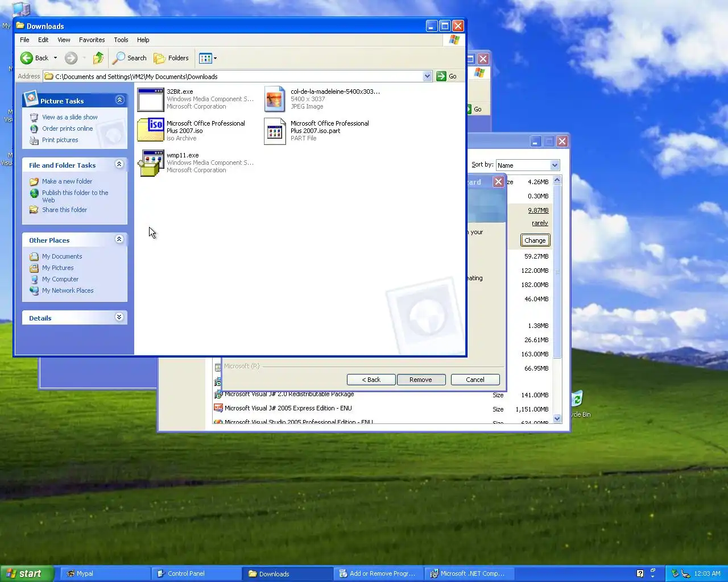Go to My Pictures in Other Places
Image resolution: width=728 pixels, height=582 pixels.
[57, 268]
